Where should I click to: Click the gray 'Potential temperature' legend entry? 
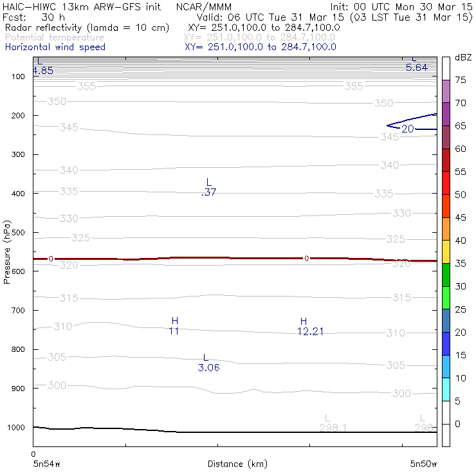click(55, 37)
